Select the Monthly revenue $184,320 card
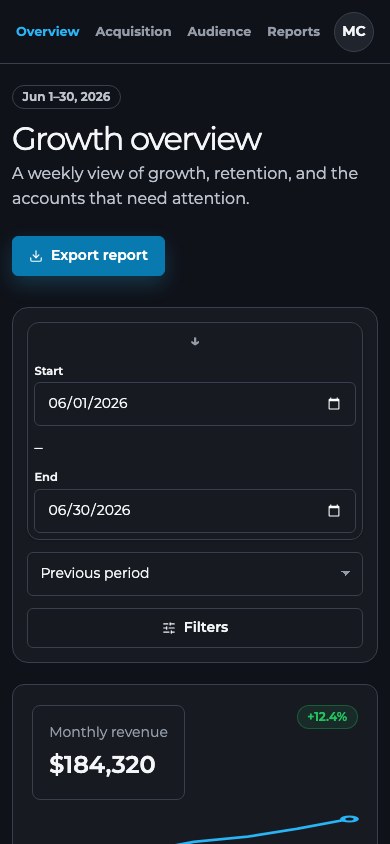The height and width of the screenshot is (844, 390). click(108, 752)
